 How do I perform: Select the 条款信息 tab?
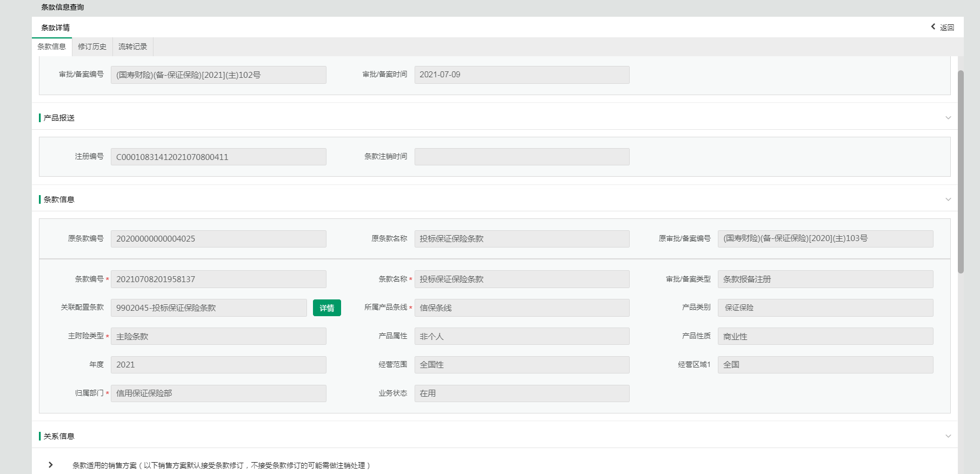(52, 46)
